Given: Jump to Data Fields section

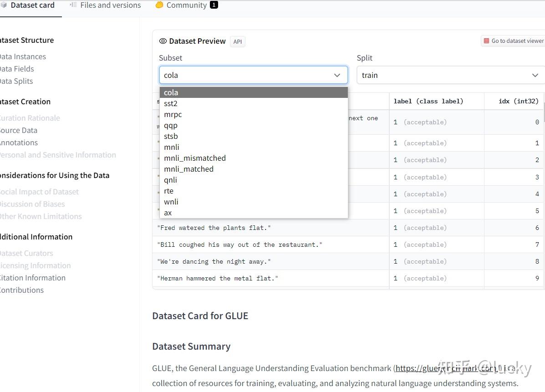Looking at the screenshot, I should pyautogui.click(x=17, y=69).
